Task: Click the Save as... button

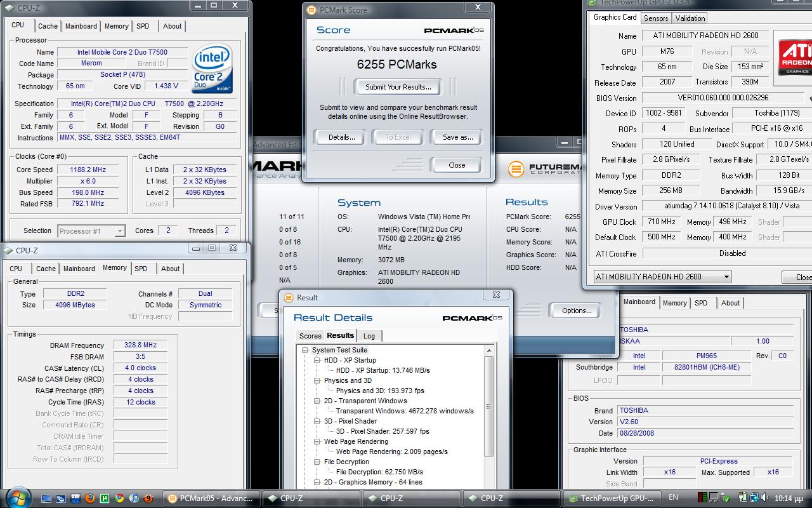Action: [457, 137]
